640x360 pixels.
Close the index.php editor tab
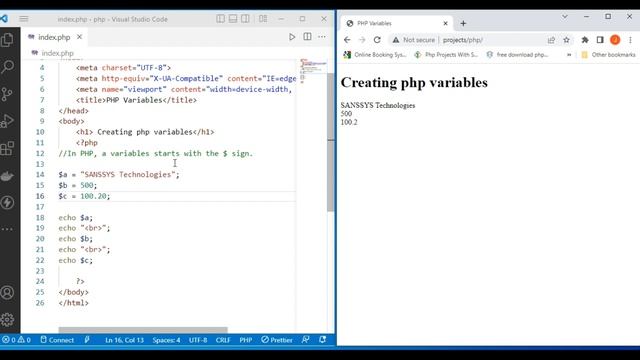point(80,37)
